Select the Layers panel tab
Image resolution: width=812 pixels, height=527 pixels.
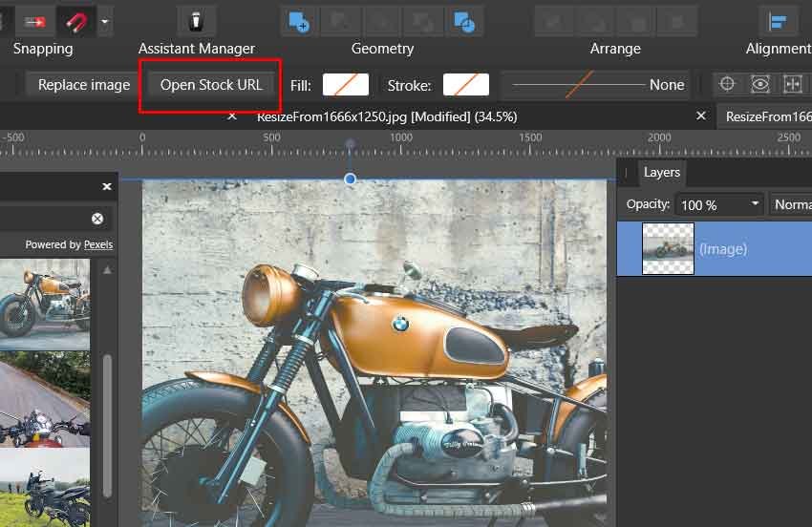(x=661, y=173)
